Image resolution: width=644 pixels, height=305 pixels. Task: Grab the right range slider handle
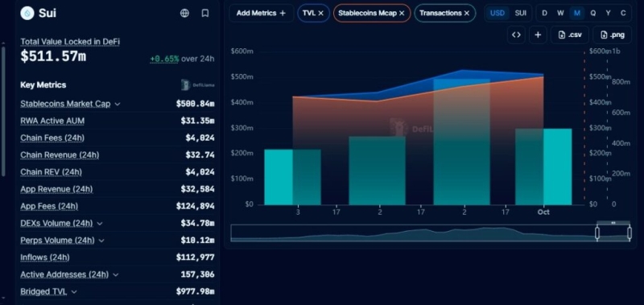[630, 233]
